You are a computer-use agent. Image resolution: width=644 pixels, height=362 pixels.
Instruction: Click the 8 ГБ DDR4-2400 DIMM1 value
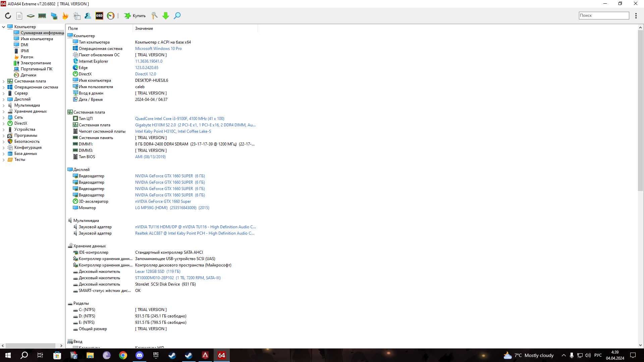pos(195,144)
